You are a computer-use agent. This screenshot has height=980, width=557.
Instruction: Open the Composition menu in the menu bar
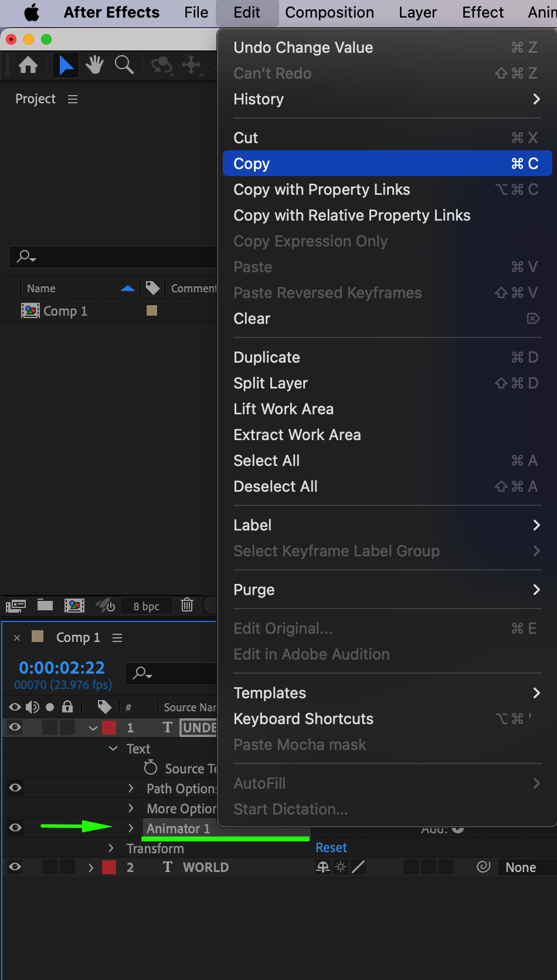click(330, 12)
